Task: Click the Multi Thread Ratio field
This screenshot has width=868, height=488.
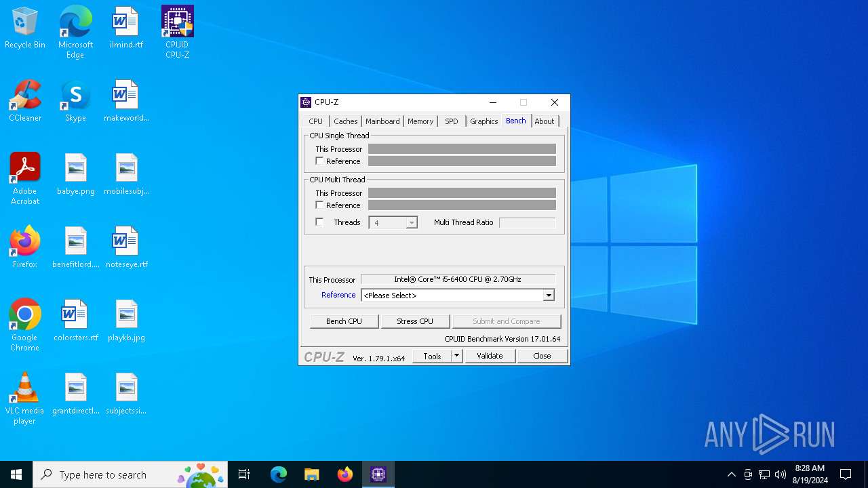Action: click(x=527, y=222)
